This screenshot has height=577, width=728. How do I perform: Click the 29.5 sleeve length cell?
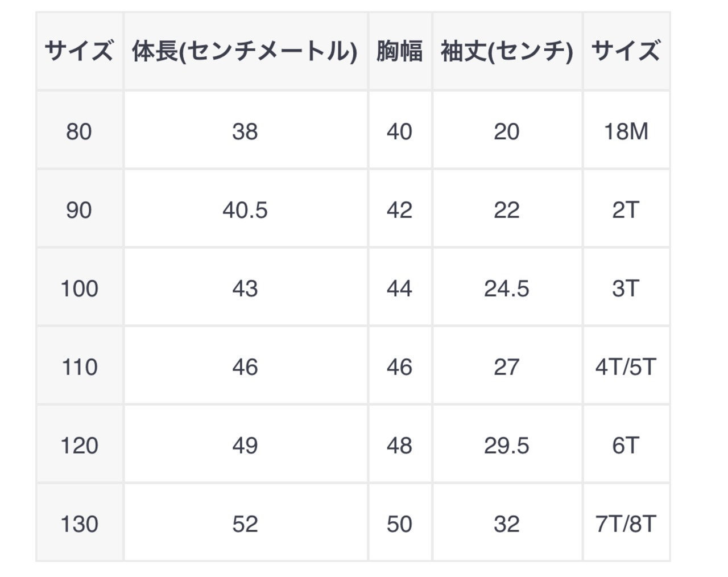point(507,446)
